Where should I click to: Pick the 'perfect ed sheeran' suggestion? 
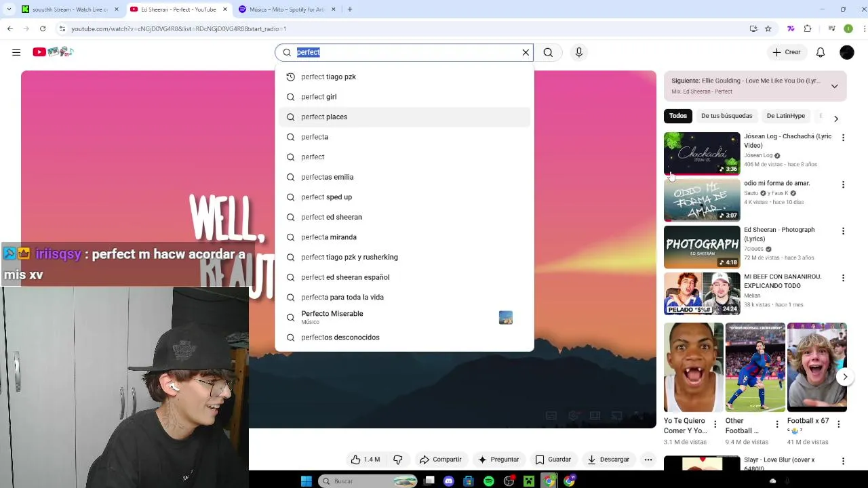pyautogui.click(x=404, y=217)
